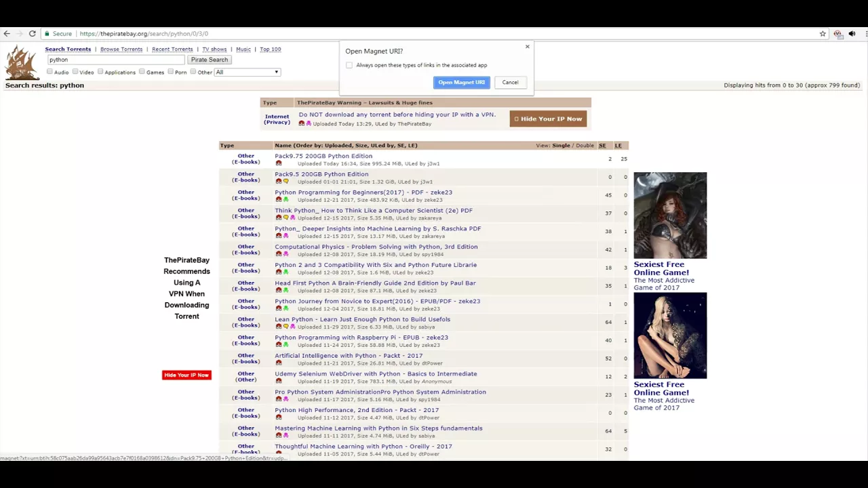Open the Search Torrents tab

[x=68, y=49]
